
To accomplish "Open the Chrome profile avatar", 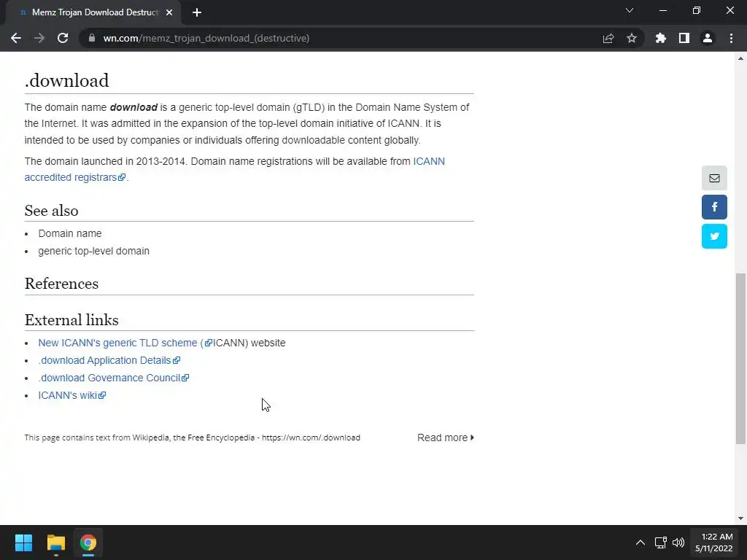I will (708, 38).
